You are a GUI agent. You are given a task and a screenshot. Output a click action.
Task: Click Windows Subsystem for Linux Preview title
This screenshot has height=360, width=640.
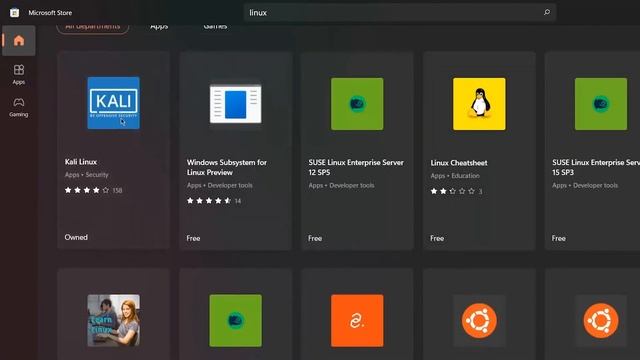227,167
